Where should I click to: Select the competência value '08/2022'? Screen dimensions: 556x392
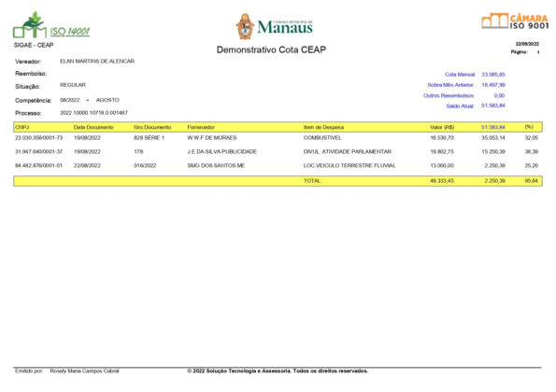(69, 100)
